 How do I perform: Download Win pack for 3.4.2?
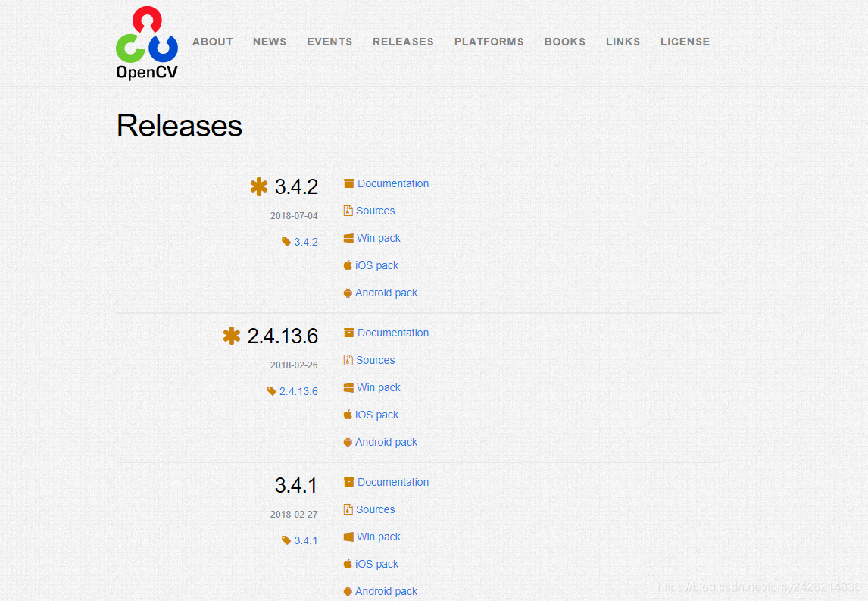(x=379, y=238)
